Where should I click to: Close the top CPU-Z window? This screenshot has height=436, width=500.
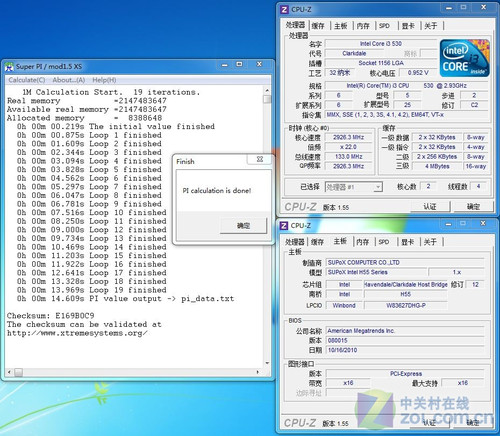pos(483,8)
